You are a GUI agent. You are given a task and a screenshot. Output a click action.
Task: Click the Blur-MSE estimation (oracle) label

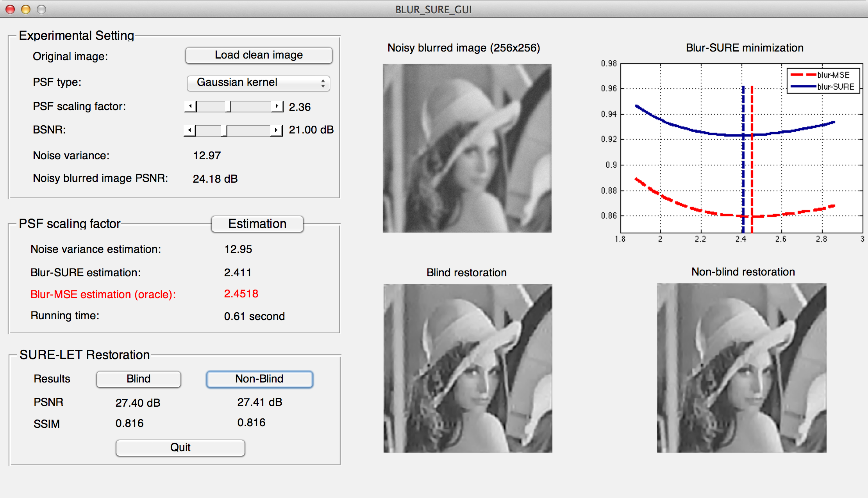[x=103, y=295]
